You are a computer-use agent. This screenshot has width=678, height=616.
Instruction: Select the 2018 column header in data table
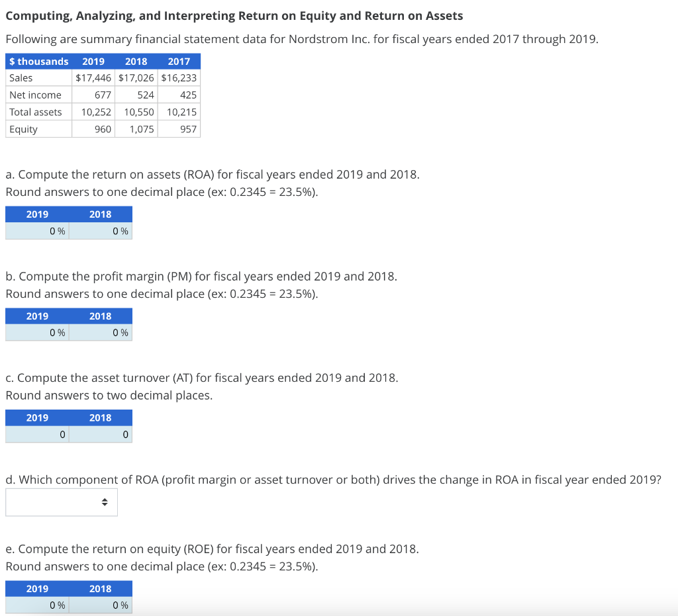click(136, 61)
